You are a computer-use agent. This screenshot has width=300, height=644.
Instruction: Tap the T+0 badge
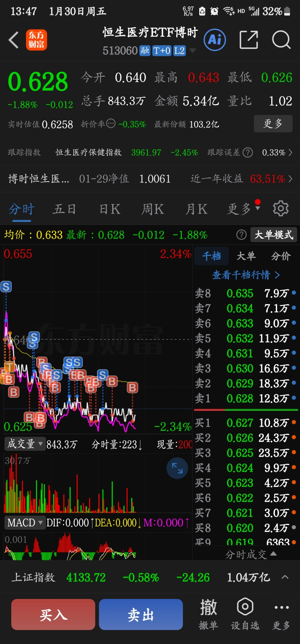pyautogui.click(x=162, y=51)
